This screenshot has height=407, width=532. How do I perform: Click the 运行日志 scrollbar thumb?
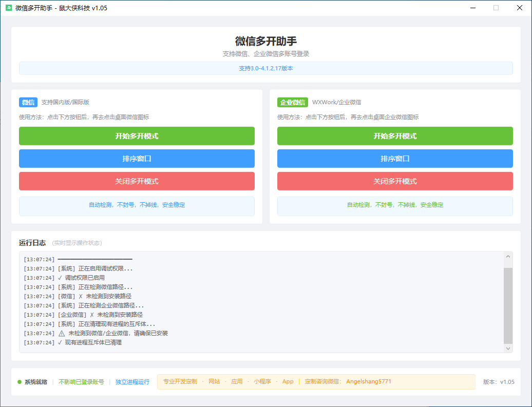508,305
